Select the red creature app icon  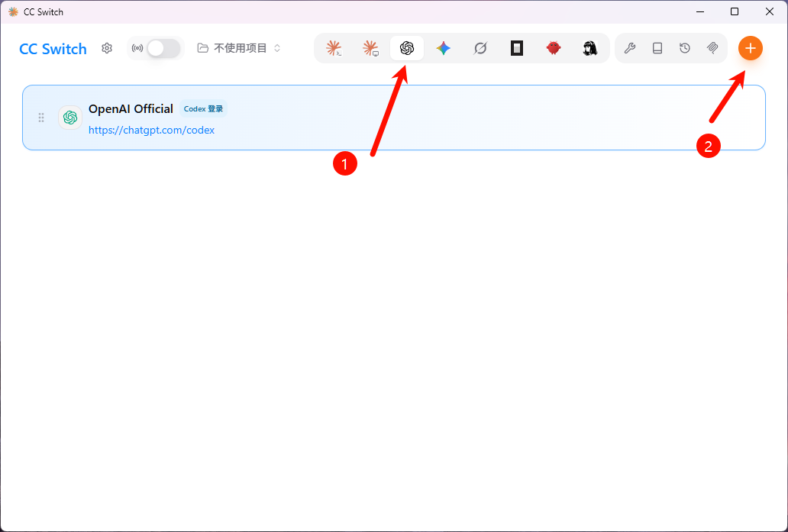point(554,48)
